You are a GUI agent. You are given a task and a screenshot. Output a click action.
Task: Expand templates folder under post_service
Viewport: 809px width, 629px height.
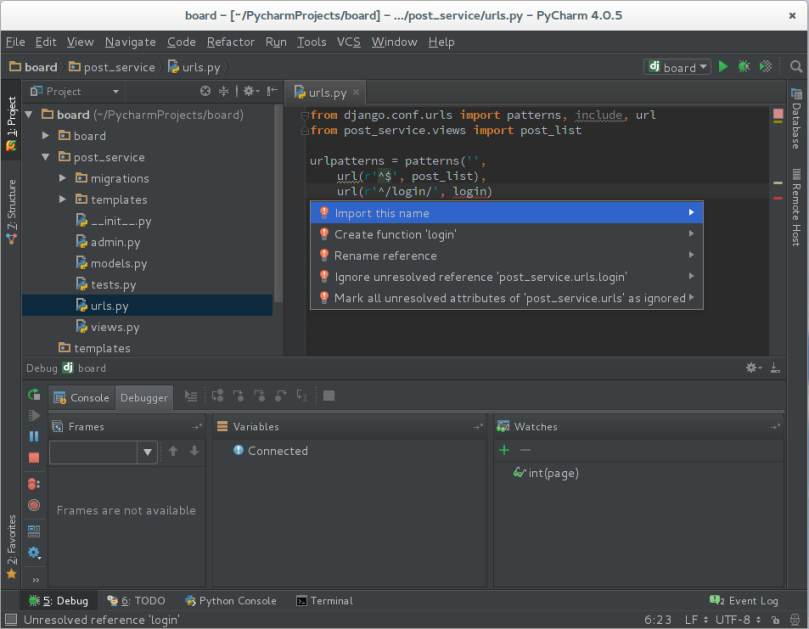pyautogui.click(x=62, y=199)
